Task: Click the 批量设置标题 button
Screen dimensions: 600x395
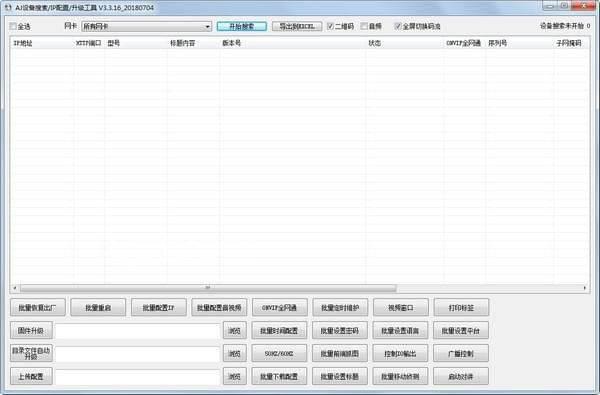Action: click(340, 376)
